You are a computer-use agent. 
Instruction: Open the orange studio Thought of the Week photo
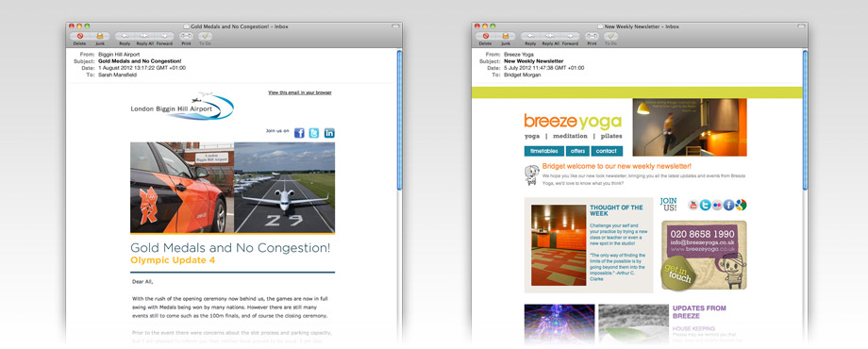click(x=559, y=245)
